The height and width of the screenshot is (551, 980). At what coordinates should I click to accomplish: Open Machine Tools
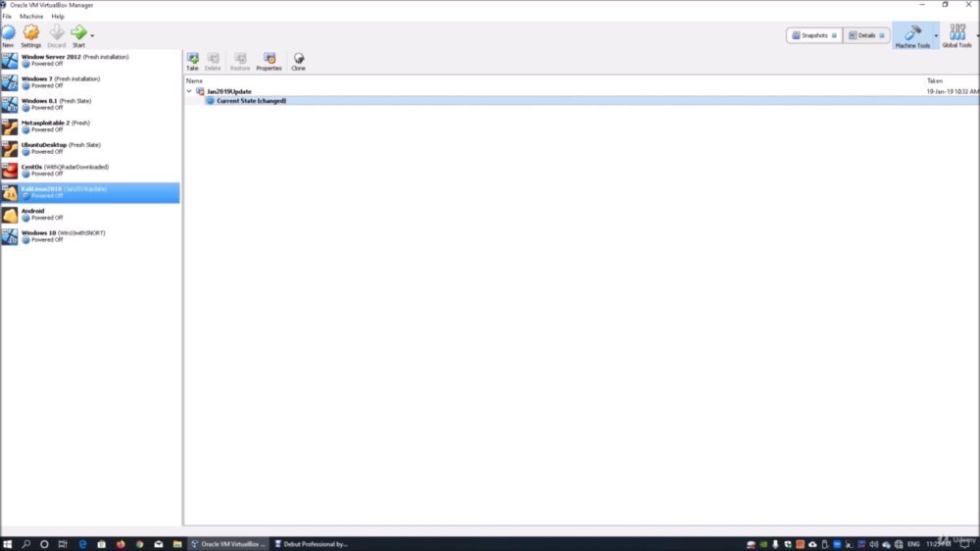(912, 36)
